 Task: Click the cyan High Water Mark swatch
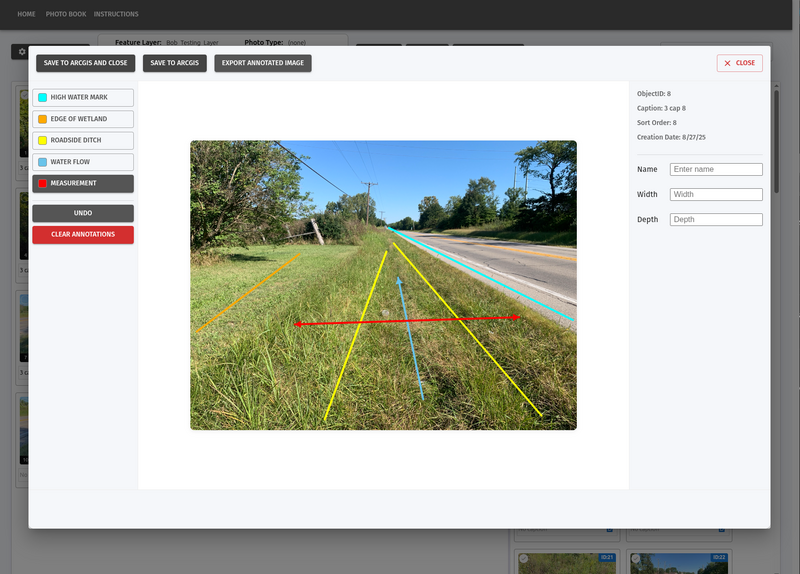(x=42, y=97)
